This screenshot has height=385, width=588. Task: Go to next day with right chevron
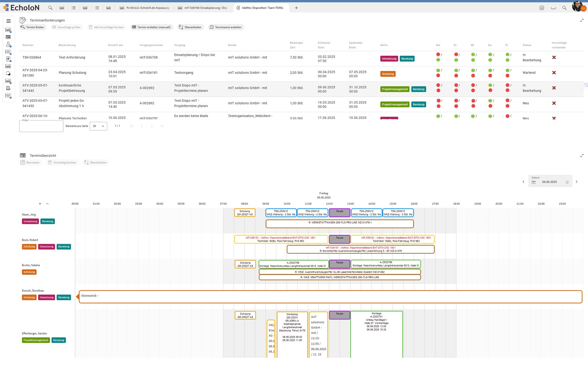coord(576,182)
